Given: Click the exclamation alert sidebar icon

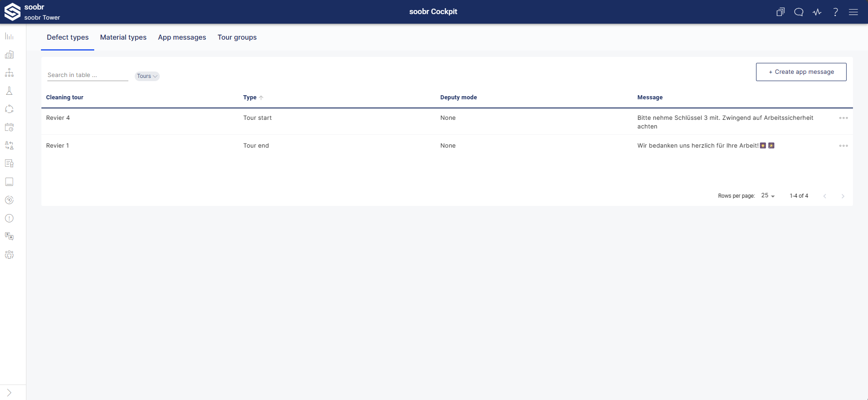Looking at the screenshot, I should [x=9, y=218].
